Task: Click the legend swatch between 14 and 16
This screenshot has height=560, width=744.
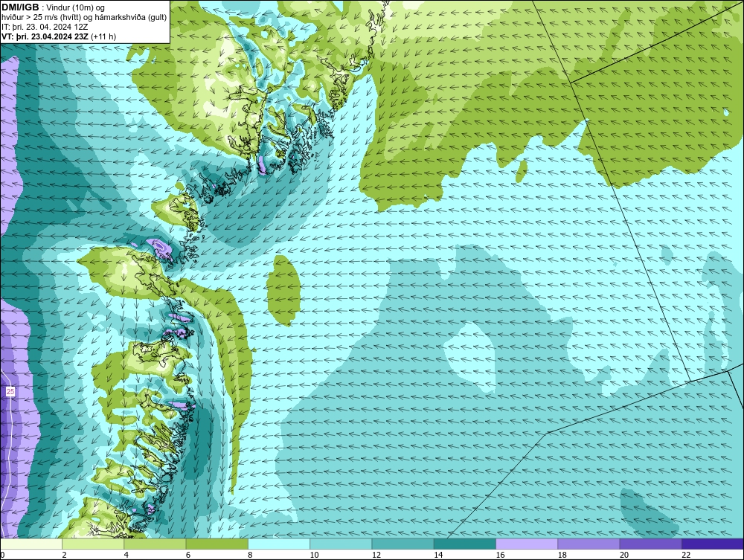Action: [465, 544]
